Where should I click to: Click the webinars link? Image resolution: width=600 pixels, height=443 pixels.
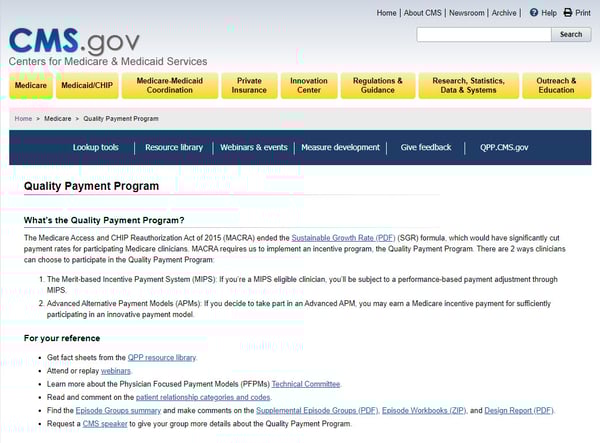click(x=116, y=371)
